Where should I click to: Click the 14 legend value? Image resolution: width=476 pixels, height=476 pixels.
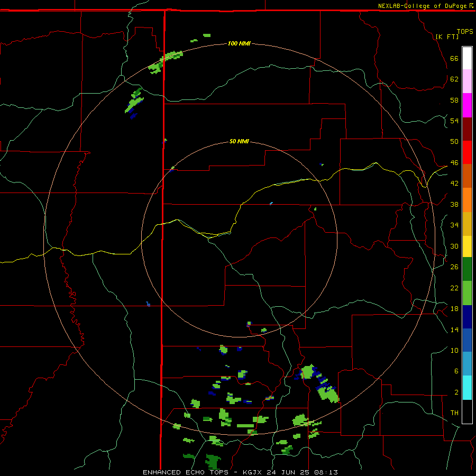(x=454, y=329)
